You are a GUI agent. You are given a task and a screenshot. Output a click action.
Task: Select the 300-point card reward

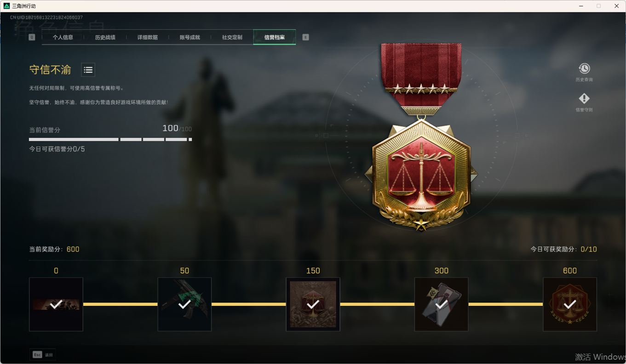coord(442,304)
